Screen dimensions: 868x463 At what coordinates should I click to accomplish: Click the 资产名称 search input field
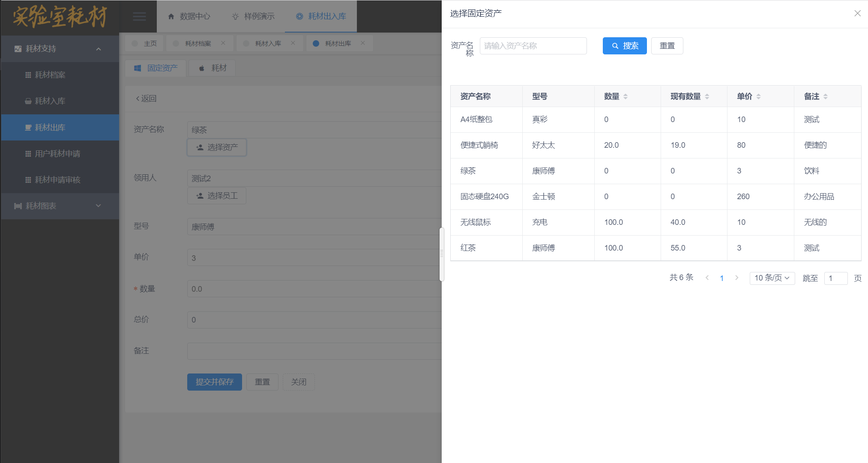[x=533, y=46]
